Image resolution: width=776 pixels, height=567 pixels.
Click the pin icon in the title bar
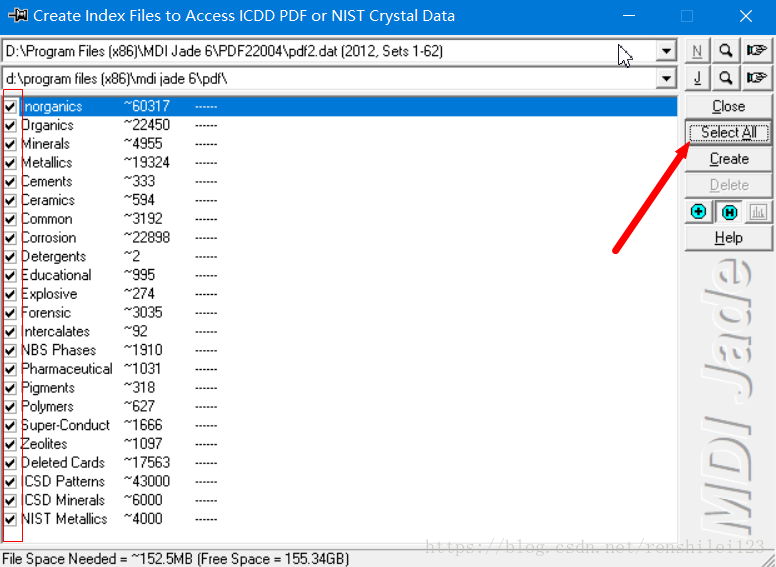[18, 16]
